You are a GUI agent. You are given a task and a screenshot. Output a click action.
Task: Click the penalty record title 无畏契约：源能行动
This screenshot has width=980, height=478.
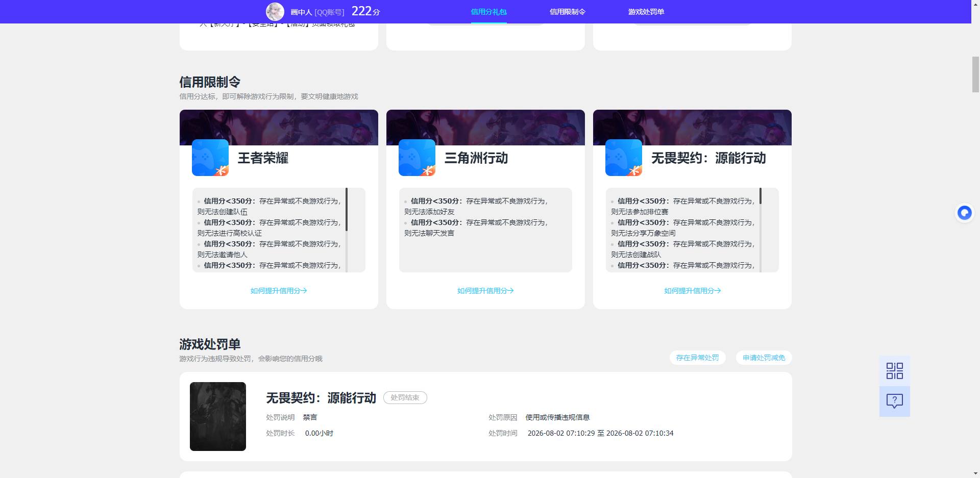pyautogui.click(x=321, y=398)
